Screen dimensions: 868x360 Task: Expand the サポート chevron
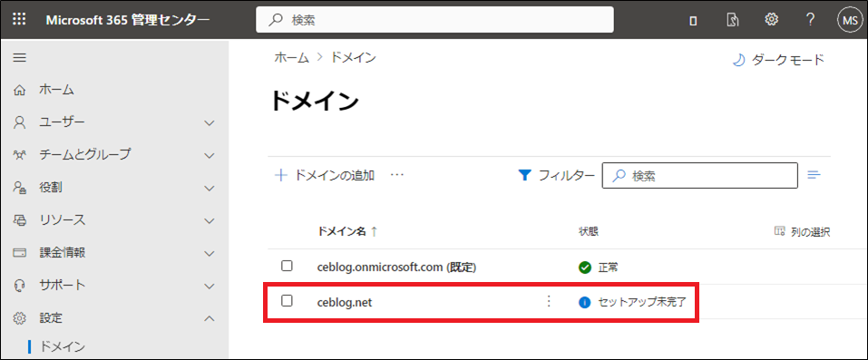pos(210,287)
